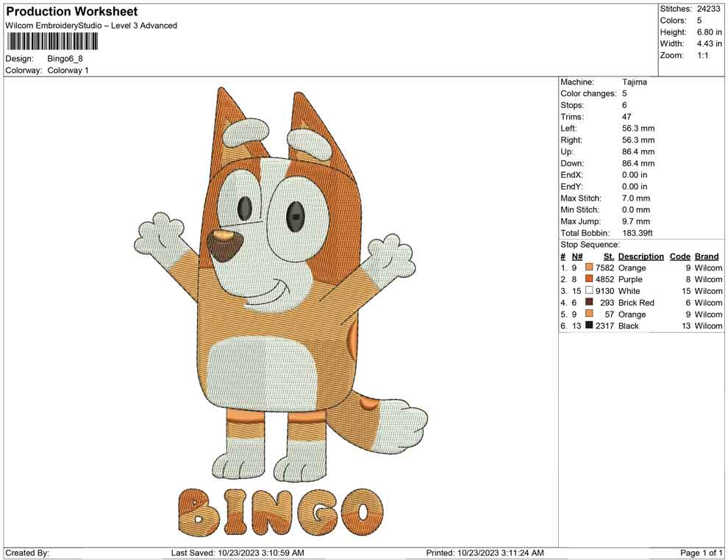This screenshot has width=728, height=560.
Task: Click the Page 1 of 1 text
Action: pos(701,553)
